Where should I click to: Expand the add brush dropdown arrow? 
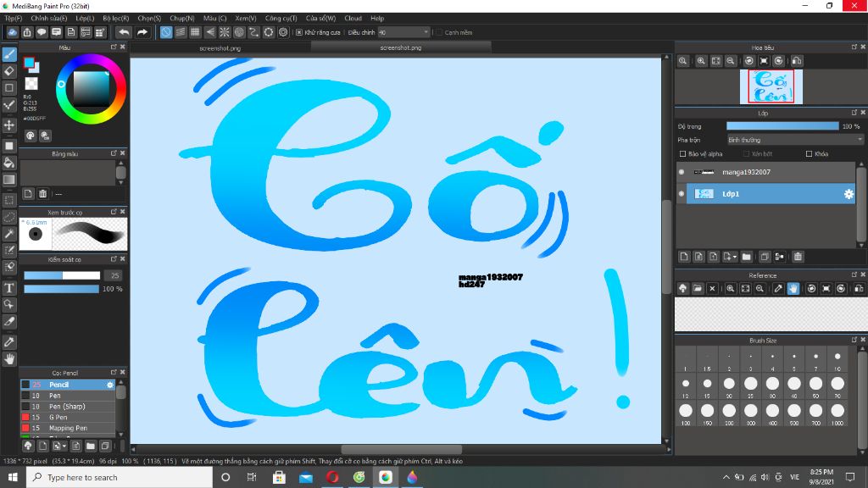(x=64, y=446)
